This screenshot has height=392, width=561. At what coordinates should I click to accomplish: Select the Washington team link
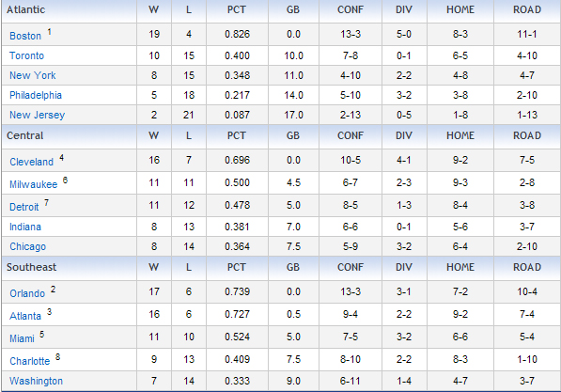click(x=36, y=381)
